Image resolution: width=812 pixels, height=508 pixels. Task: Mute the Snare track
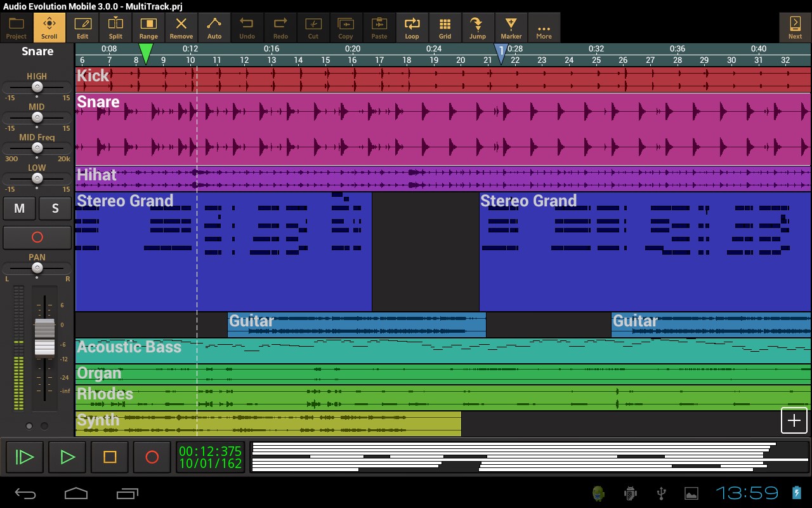[x=19, y=208]
